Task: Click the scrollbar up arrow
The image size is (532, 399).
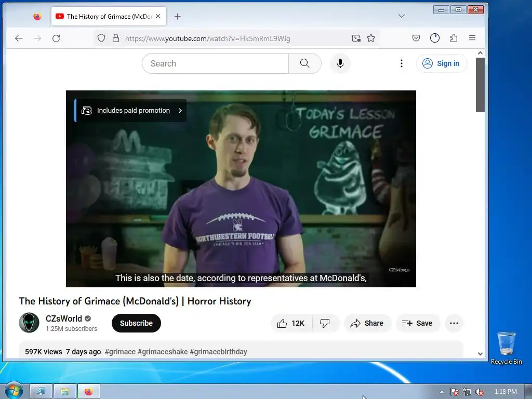Action: [480, 53]
